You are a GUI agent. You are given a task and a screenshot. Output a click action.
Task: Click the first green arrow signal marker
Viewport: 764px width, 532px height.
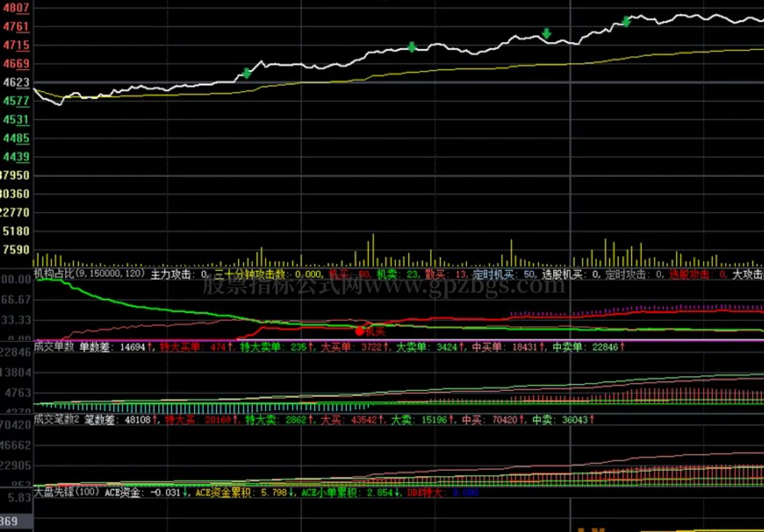[247, 74]
